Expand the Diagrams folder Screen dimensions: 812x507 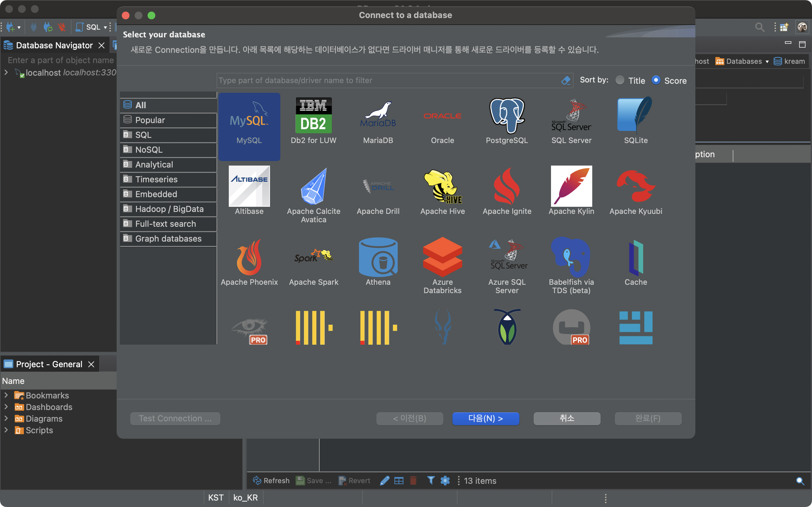click(6, 418)
